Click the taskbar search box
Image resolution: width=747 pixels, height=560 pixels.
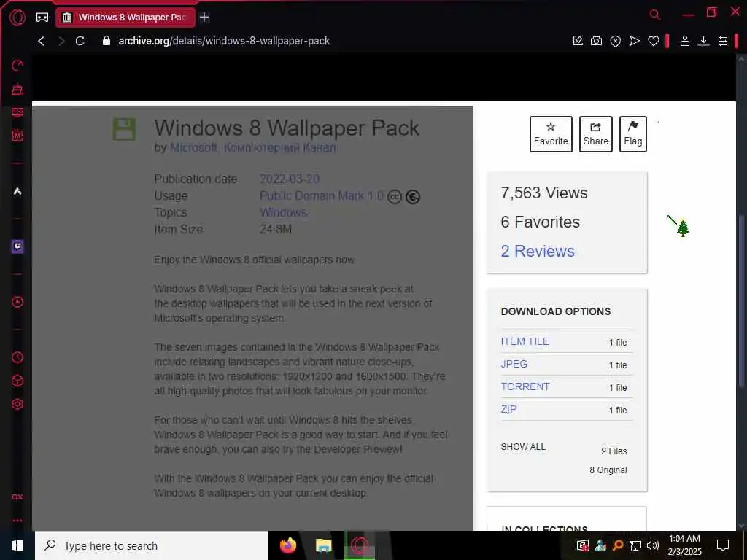click(x=152, y=545)
